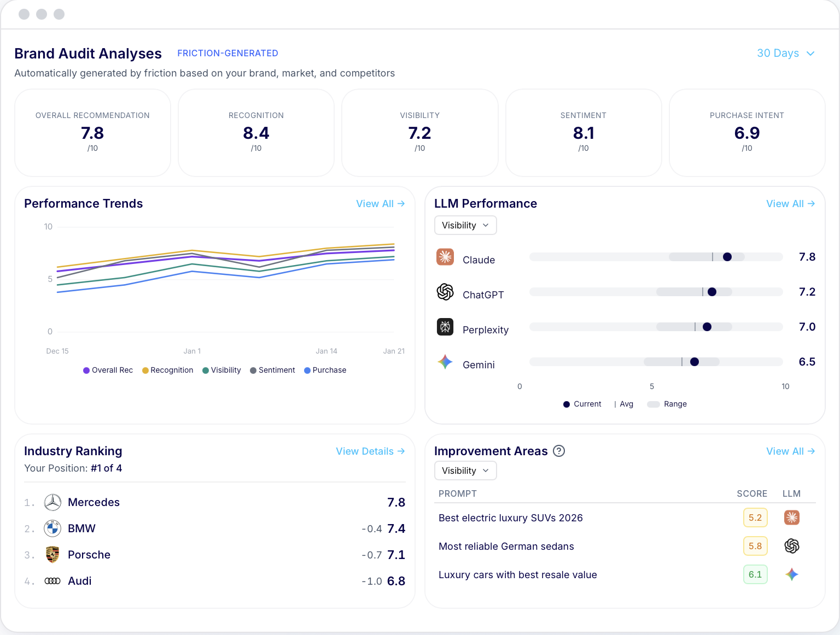840x635 pixels.
Task: Click the Audi rings logo
Action: coord(52,581)
